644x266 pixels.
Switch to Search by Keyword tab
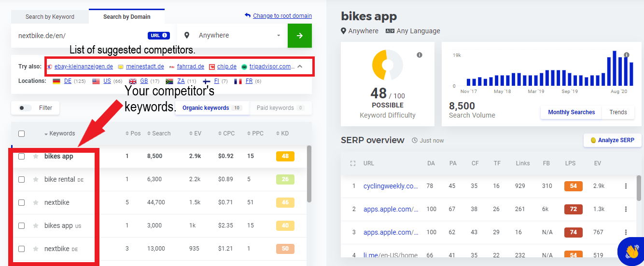click(x=50, y=16)
